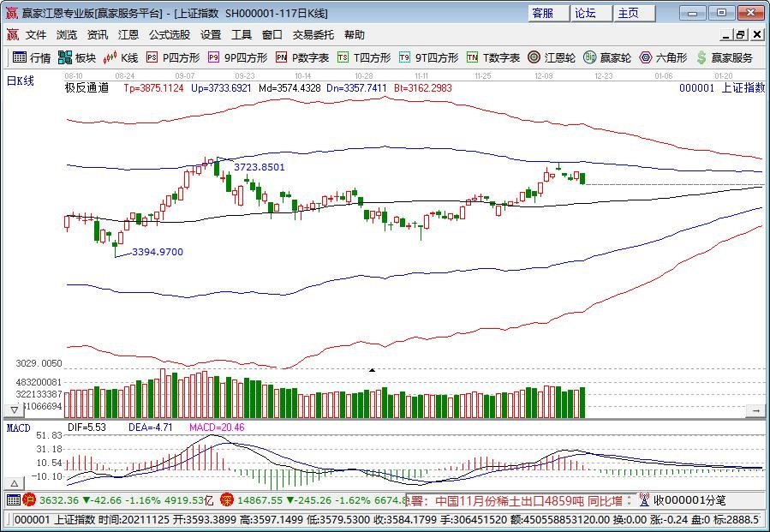Open the 公式选股 menu

tap(170, 35)
